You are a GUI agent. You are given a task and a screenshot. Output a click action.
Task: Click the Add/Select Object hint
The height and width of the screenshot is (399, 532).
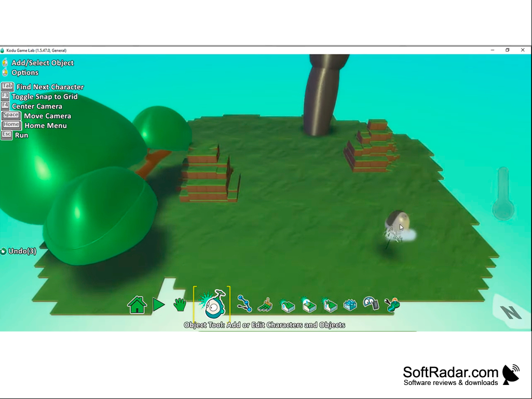pos(43,63)
